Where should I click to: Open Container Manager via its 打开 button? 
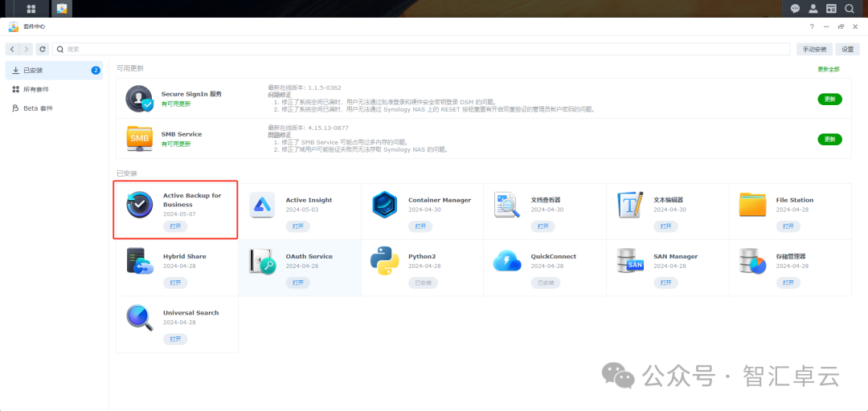420,226
